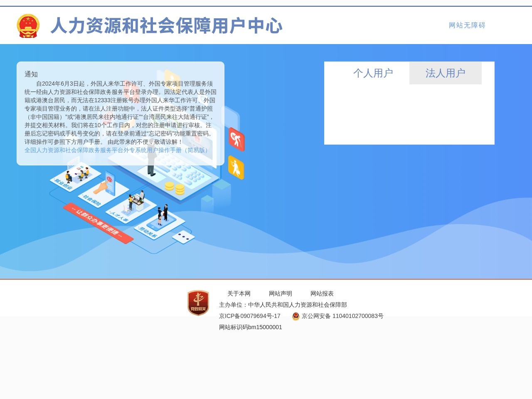Open the 网站声明 footer link
532x399 pixels.
pyautogui.click(x=281, y=293)
